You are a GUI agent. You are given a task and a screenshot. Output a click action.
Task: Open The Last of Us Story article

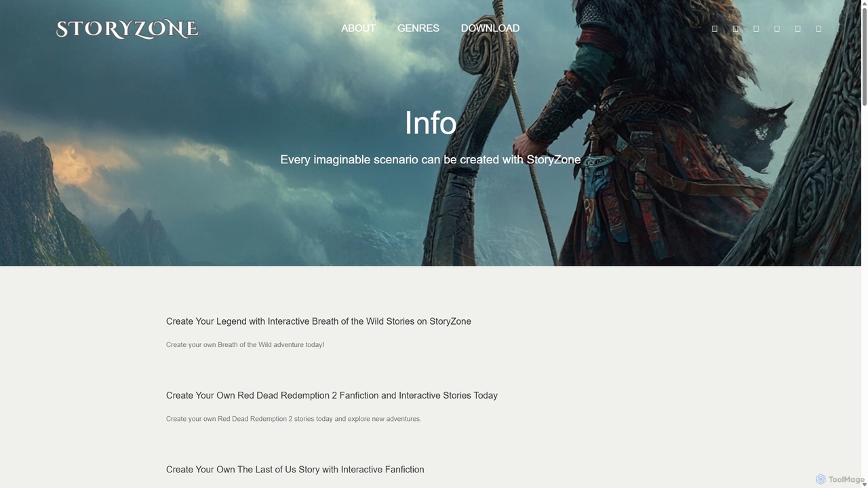295,469
